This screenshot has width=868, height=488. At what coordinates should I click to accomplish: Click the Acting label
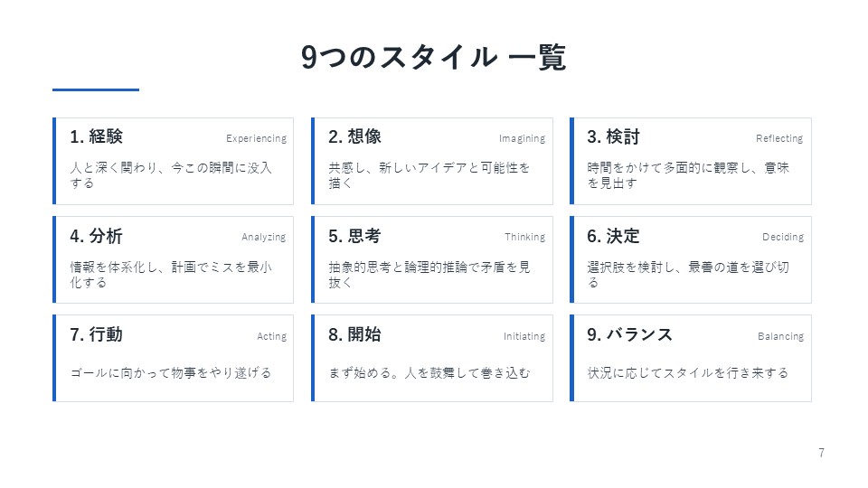point(272,336)
